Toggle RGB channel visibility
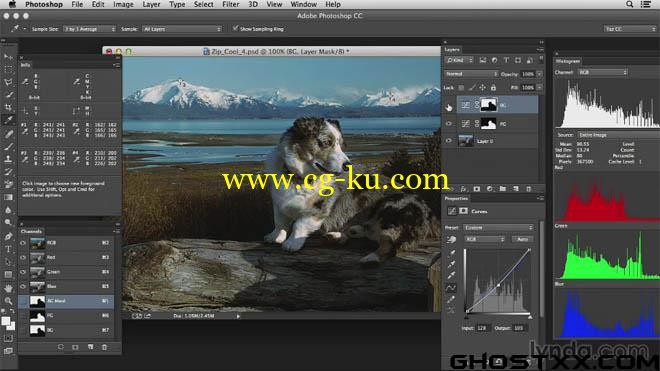660x371 pixels. pyautogui.click(x=23, y=243)
